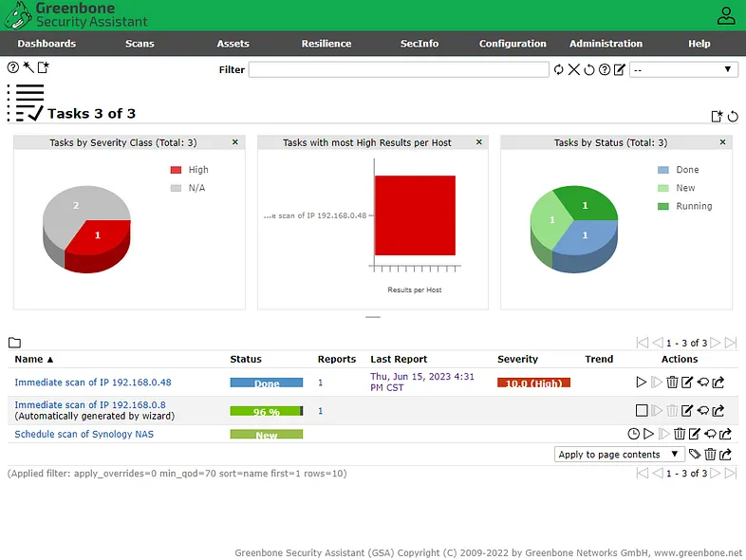Viewport: 746px width, 560px height.
Task: Open Immediate scan of IP 192.168.0.8
Action: 90,404
